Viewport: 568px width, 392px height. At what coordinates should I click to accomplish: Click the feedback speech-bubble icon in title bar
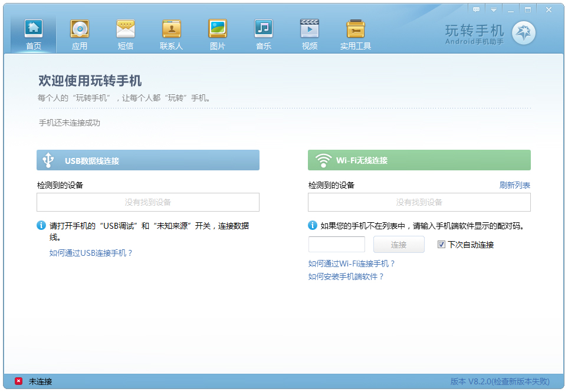[x=476, y=10]
